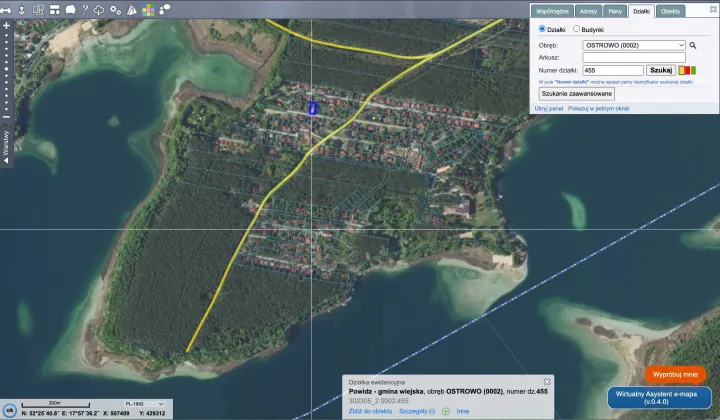Click the blue hint text about Numer działki
The width and height of the screenshot is (720, 420).
[x=616, y=82]
